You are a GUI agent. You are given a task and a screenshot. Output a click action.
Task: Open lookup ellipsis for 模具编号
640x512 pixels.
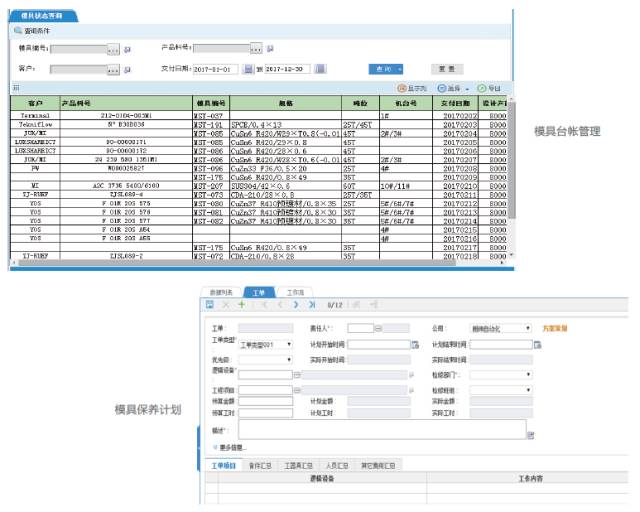[x=113, y=49]
